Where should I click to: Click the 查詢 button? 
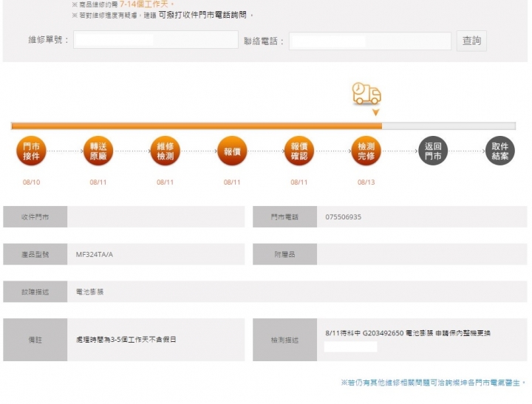(471, 41)
